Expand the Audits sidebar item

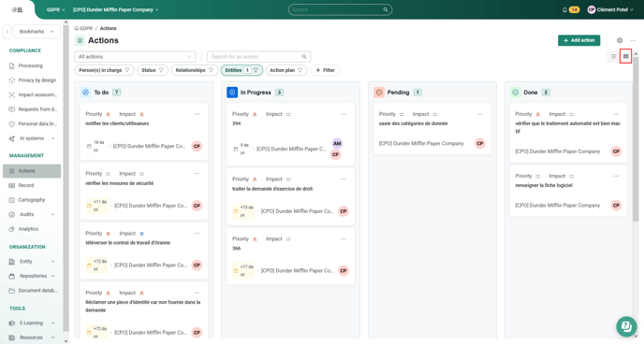(53, 214)
